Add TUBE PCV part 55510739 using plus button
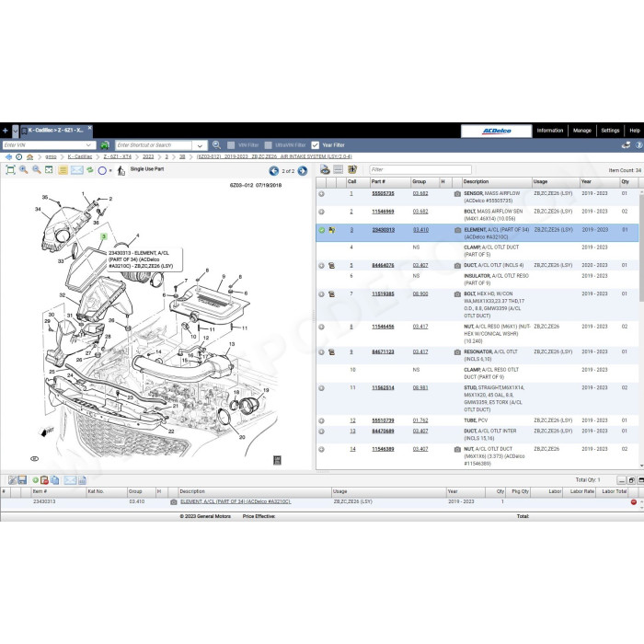644x644 pixels. pos(322,421)
